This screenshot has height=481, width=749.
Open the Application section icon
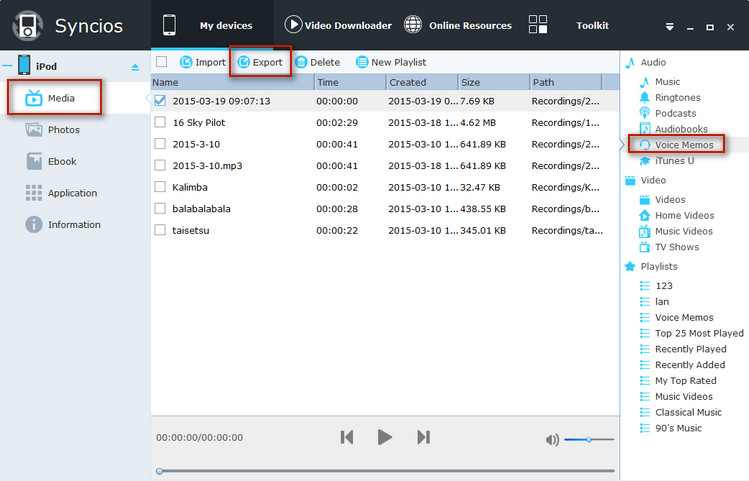pos(34,193)
